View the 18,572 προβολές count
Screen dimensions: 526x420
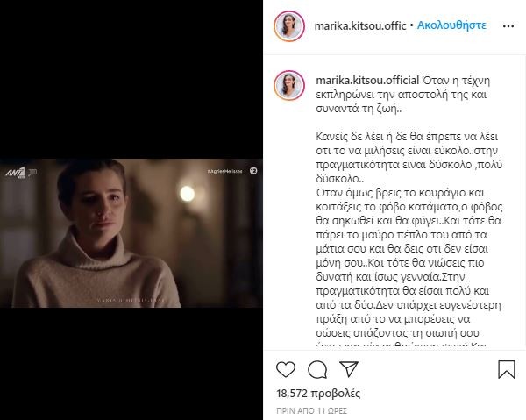coord(318,393)
